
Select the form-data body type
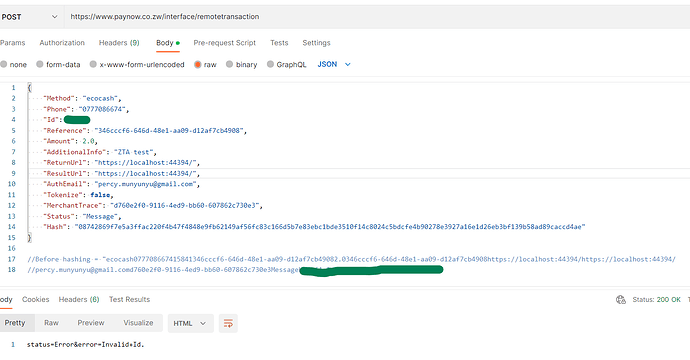(59, 64)
